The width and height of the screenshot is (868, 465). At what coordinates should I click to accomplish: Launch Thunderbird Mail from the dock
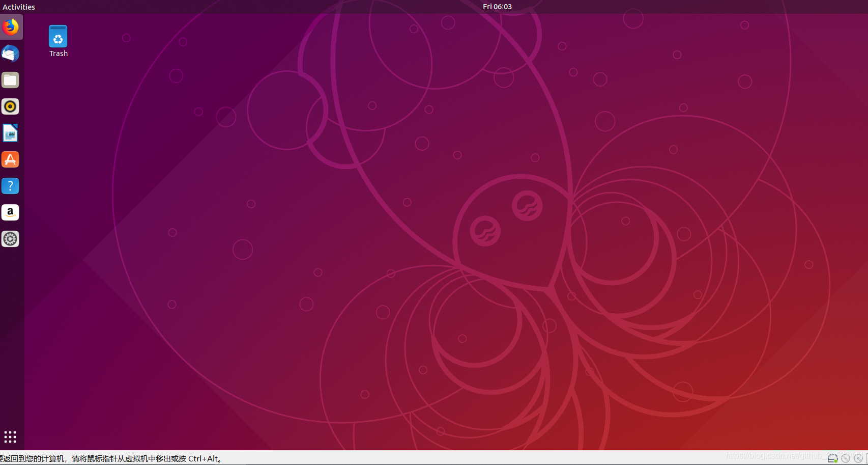click(10, 53)
